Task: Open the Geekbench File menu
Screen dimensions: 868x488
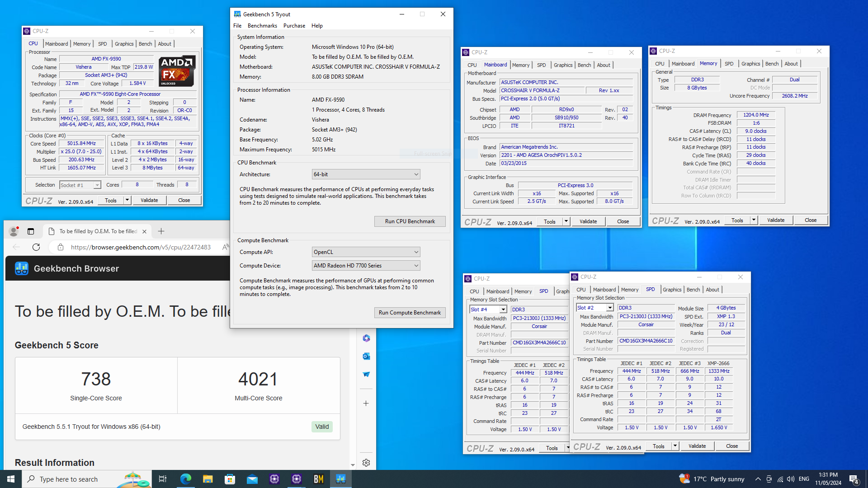Action: (x=237, y=26)
